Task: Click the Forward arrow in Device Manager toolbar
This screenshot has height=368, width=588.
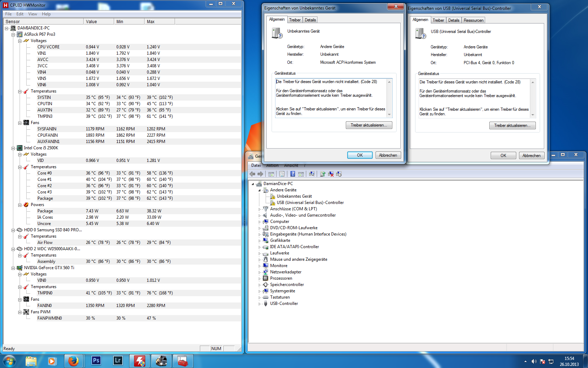Action: [x=260, y=174]
